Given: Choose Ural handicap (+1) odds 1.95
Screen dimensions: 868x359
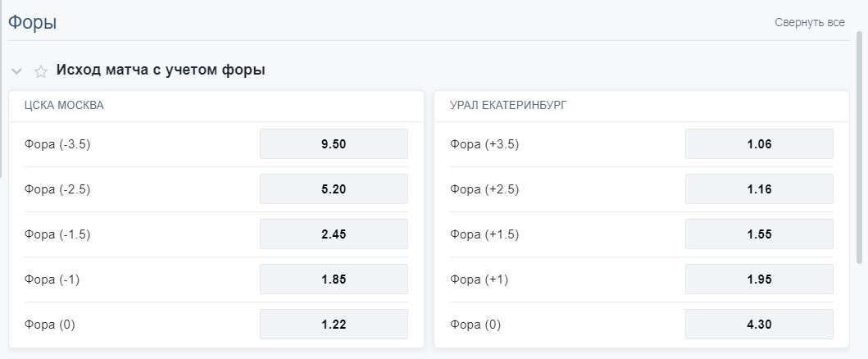Looking at the screenshot, I should coord(759,279).
